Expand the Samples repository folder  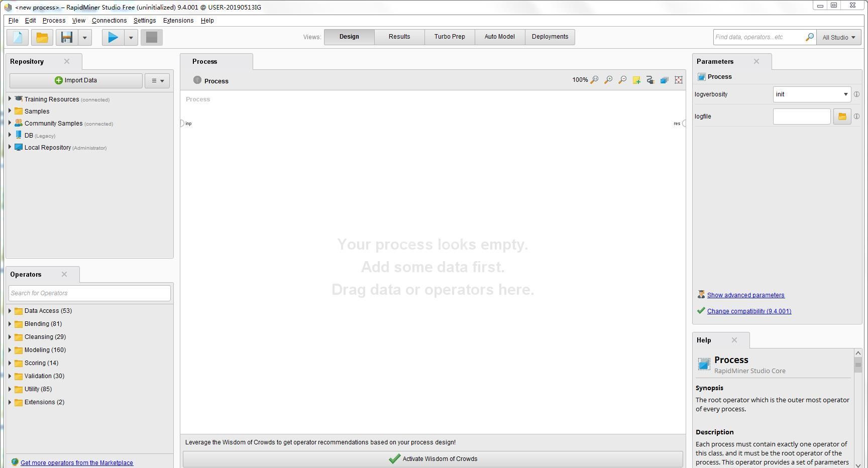point(10,111)
